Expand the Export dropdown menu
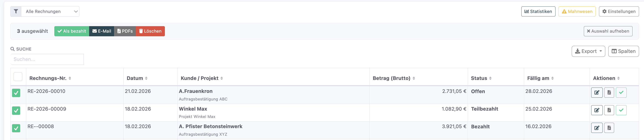The width and height of the screenshot is (644, 140). (x=588, y=51)
